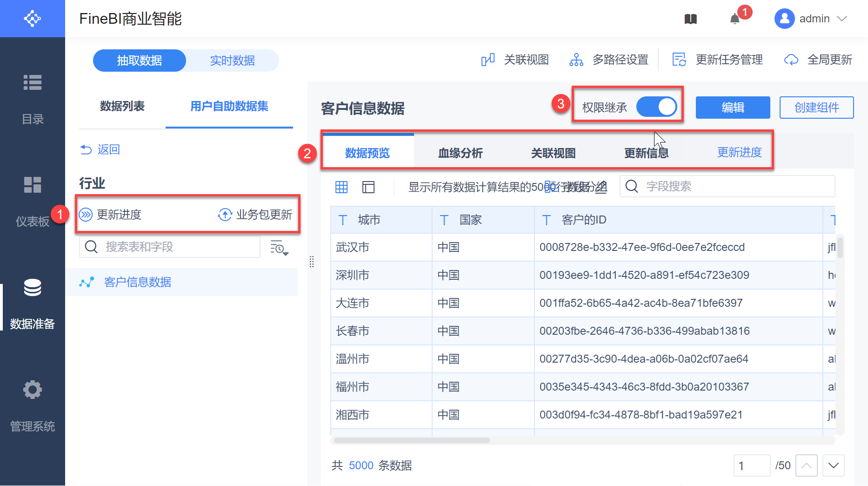Click the 行业 package title
Screen dimensions: 868x486
(x=92, y=183)
